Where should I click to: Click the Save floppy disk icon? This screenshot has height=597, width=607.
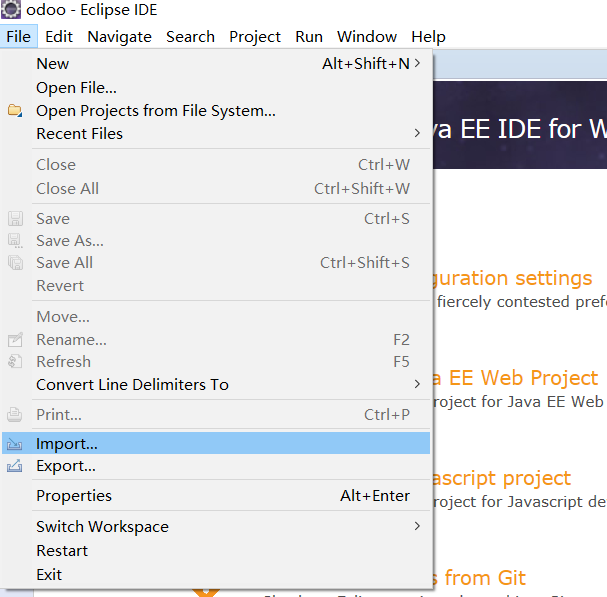coord(15,219)
